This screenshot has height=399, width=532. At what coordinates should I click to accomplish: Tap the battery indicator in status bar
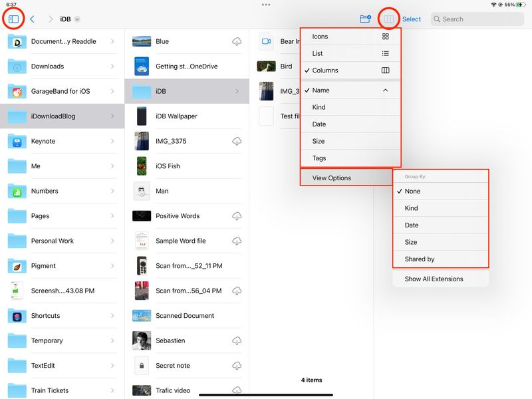[520, 5]
